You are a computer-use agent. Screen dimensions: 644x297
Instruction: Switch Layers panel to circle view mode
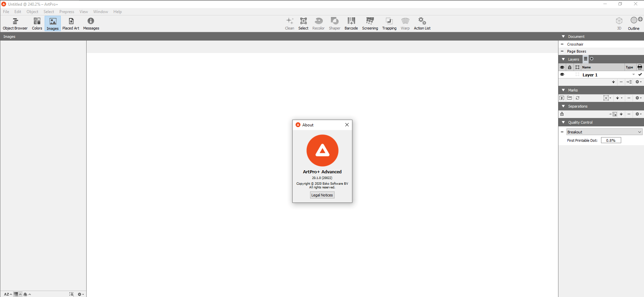(x=592, y=59)
